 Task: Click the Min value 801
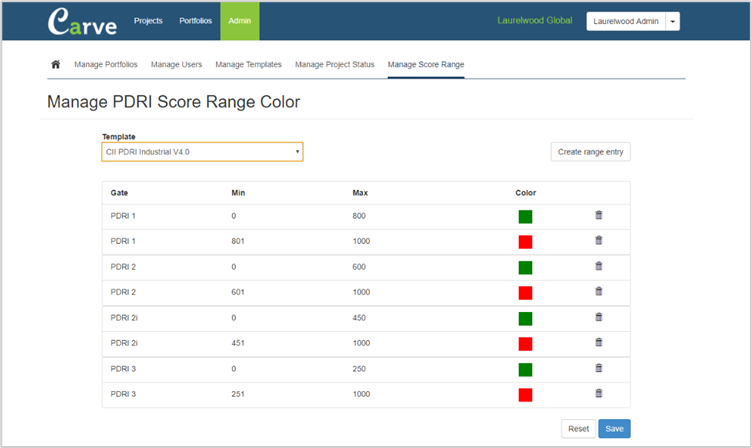coord(238,241)
